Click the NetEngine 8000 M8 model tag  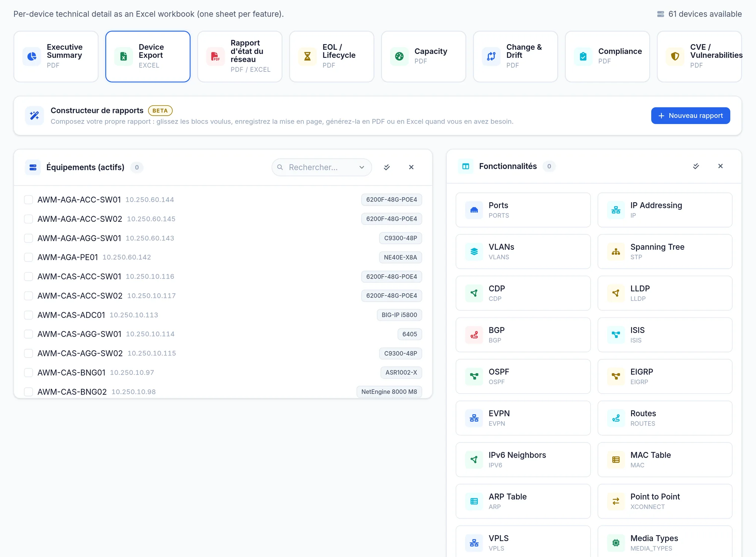(x=389, y=392)
